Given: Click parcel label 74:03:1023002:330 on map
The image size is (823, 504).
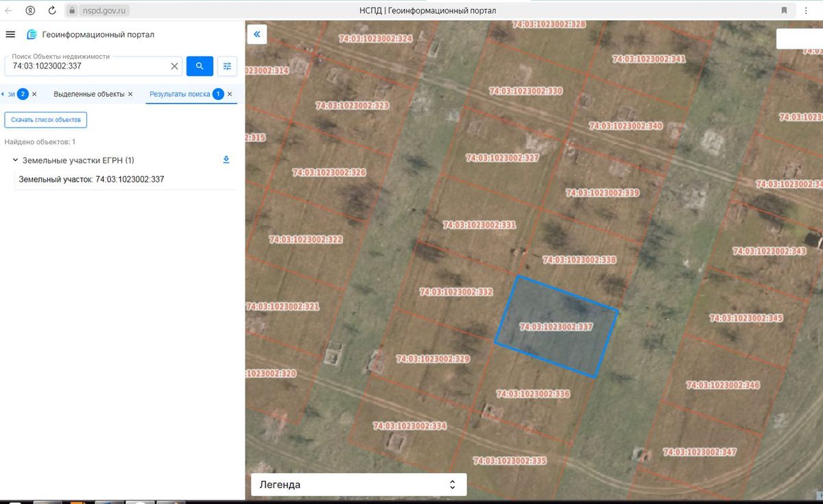Looking at the screenshot, I should pyautogui.click(x=526, y=91).
